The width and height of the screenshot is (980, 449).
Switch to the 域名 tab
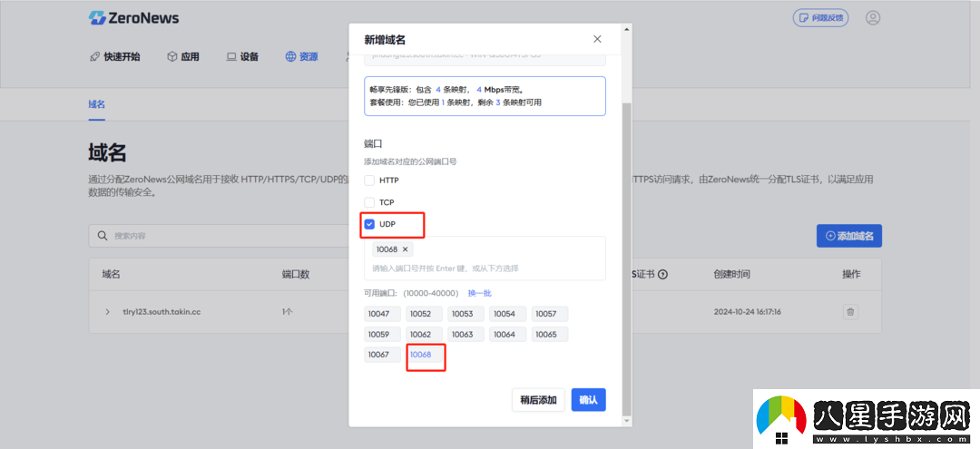coord(97,104)
